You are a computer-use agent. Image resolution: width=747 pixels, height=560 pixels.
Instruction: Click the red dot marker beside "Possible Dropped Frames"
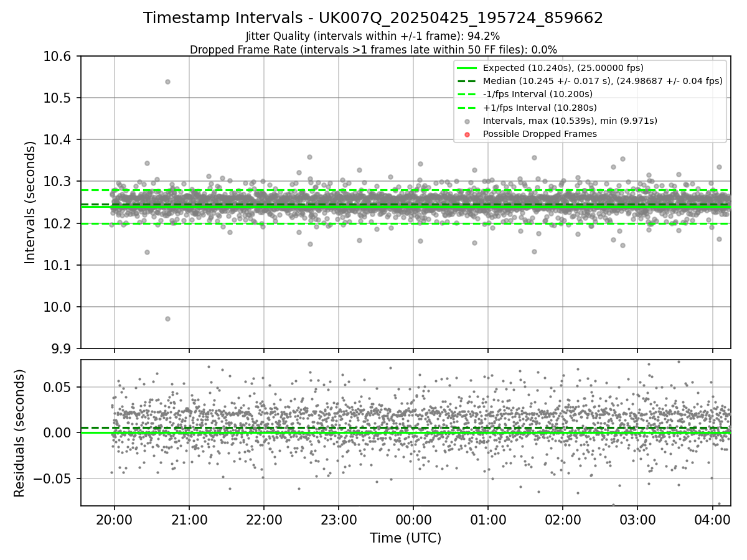point(468,134)
